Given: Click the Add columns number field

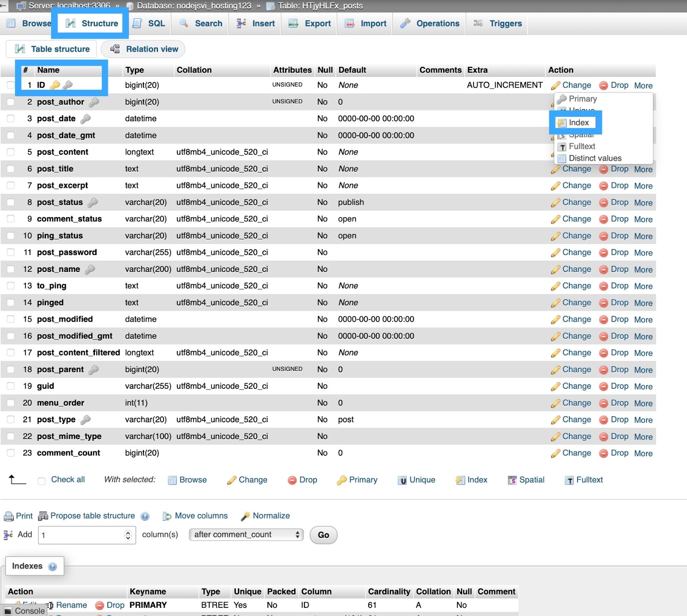Looking at the screenshot, I should coord(82,535).
